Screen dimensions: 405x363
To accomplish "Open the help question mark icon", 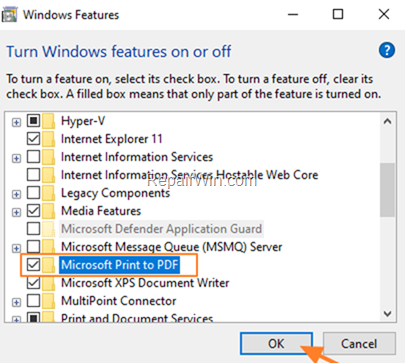I will point(387,51).
